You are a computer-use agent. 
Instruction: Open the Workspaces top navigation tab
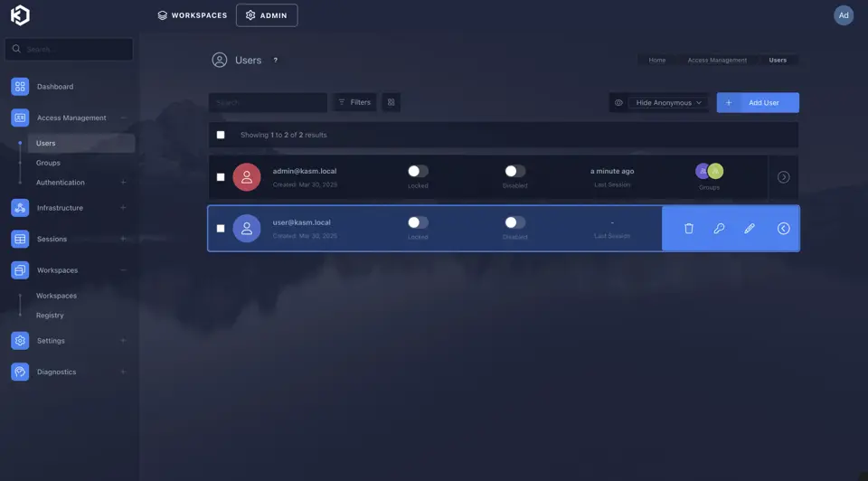coord(192,15)
